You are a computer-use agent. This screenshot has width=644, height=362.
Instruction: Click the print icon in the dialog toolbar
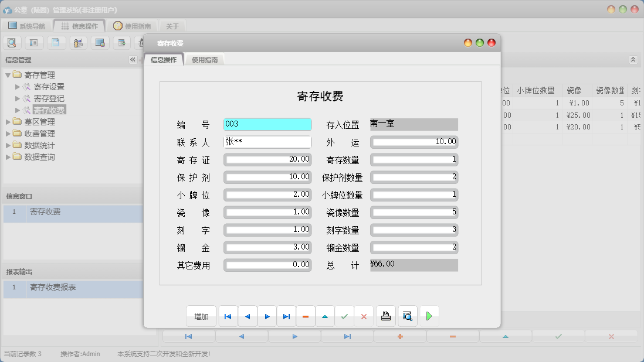[387, 316]
